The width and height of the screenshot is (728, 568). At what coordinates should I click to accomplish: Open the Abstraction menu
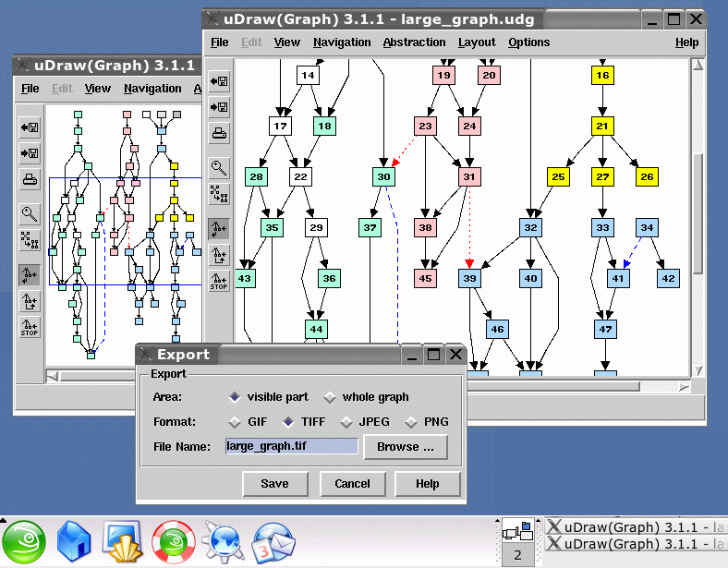[414, 42]
